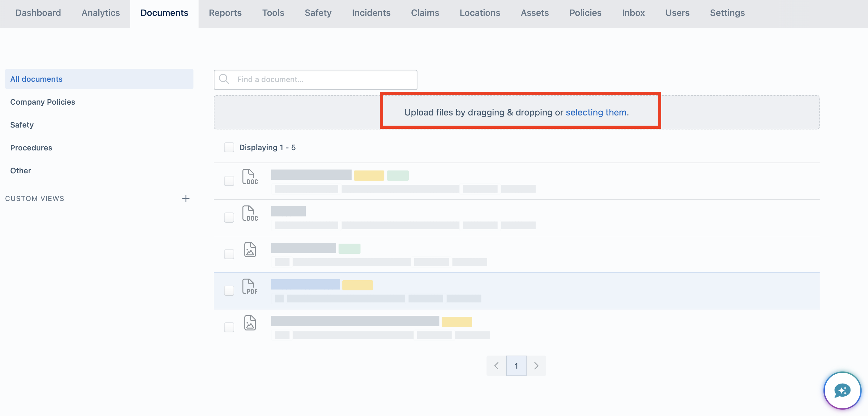Check the second DOC document row checkbox
Image resolution: width=868 pixels, height=416 pixels.
pyautogui.click(x=229, y=217)
